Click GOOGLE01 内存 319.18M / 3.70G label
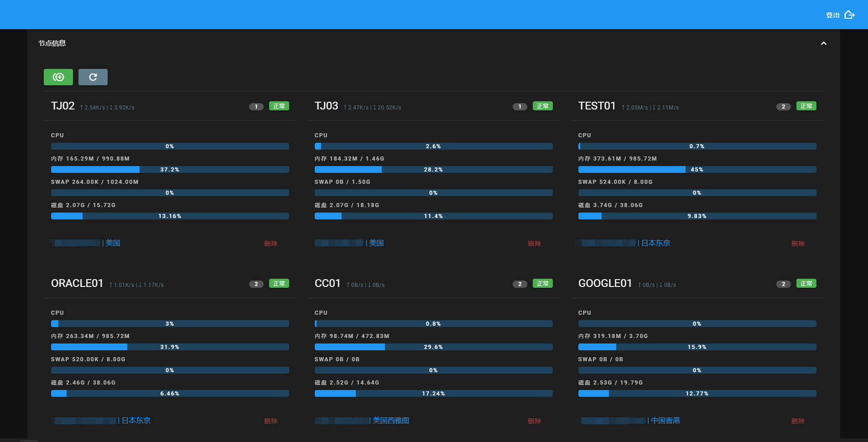Viewport: 868px width, 442px height. (x=613, y=336)
